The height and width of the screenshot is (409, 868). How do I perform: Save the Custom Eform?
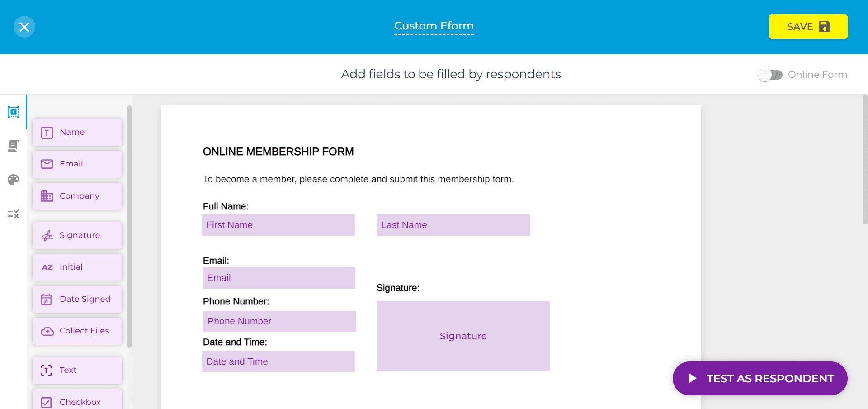[x=808, y=26]
